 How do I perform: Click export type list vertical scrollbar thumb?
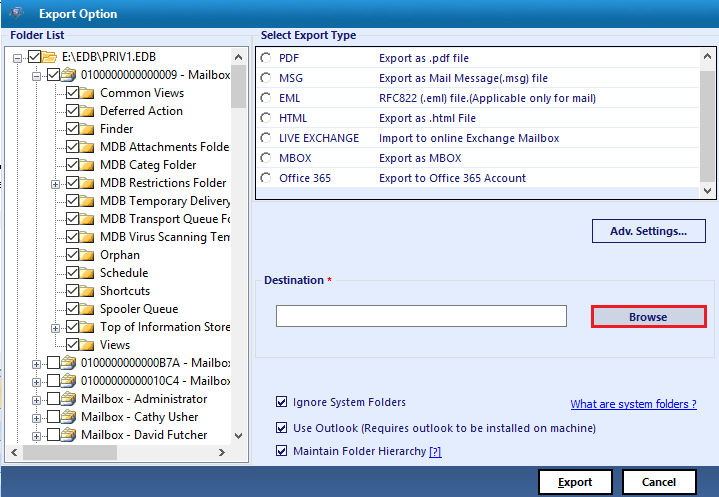point(707,127)
